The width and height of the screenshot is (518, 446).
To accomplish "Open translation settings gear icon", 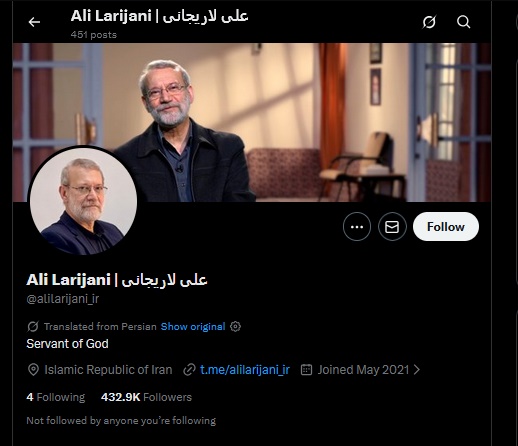I will point(235,326).
